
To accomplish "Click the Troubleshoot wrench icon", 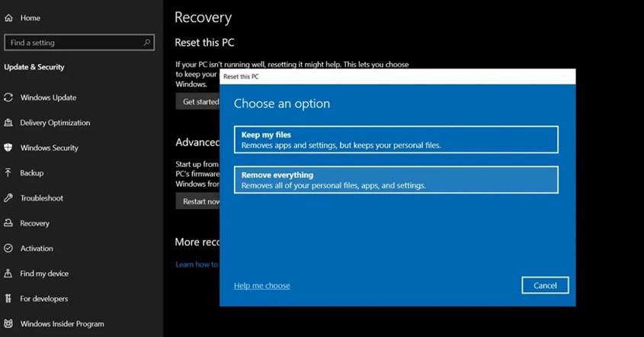I will 8,197.
